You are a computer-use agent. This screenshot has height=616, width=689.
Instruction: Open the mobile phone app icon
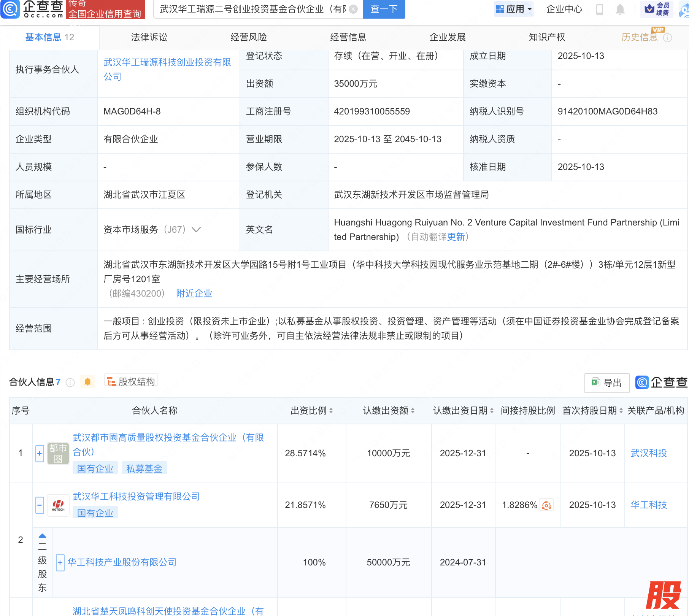[600, 9]
